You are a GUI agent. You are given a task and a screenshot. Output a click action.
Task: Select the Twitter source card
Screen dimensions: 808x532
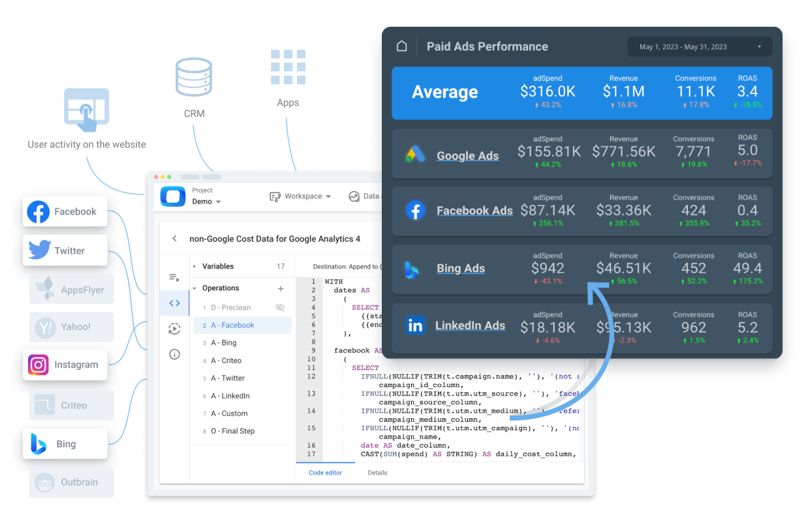tap(65, 251)
